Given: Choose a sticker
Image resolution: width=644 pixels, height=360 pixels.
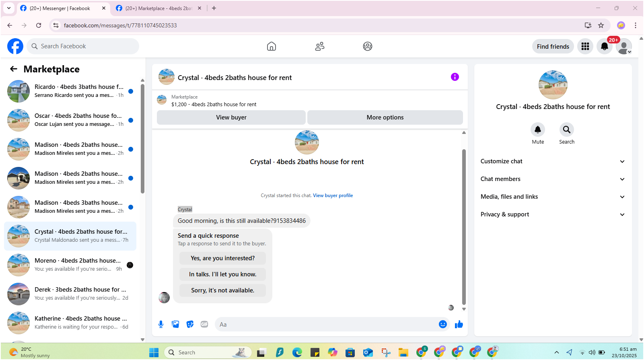Looking at the screenshot, I should point(190,324).
